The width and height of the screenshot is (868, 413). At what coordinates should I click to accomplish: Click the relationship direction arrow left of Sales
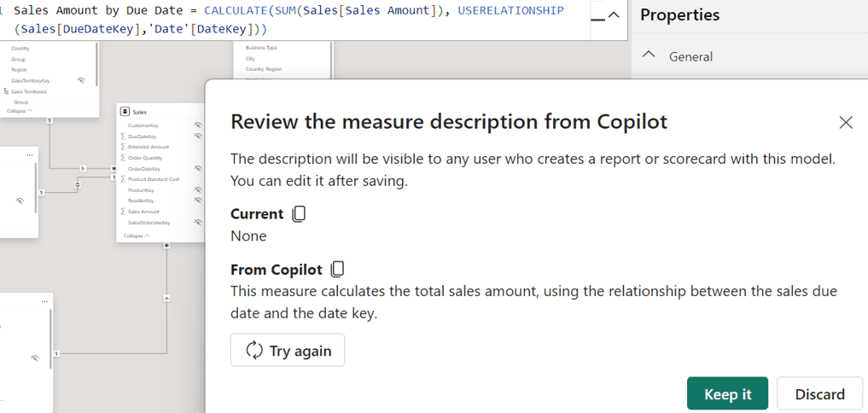tap(83, 168)
